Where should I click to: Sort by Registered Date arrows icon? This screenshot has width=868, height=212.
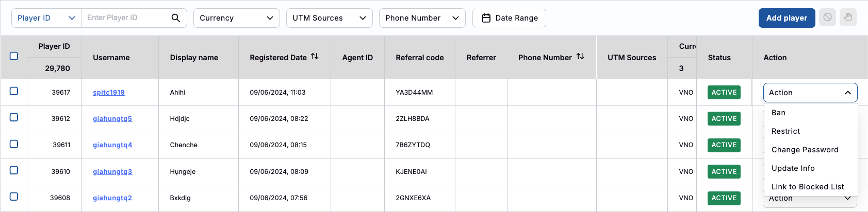tap(315, 57)
